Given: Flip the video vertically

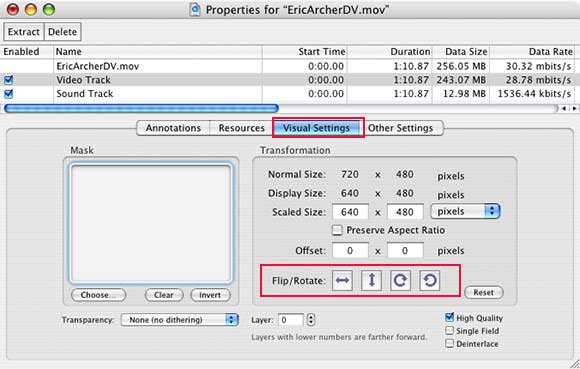Looking at the screenshot, I should (371, 280).
